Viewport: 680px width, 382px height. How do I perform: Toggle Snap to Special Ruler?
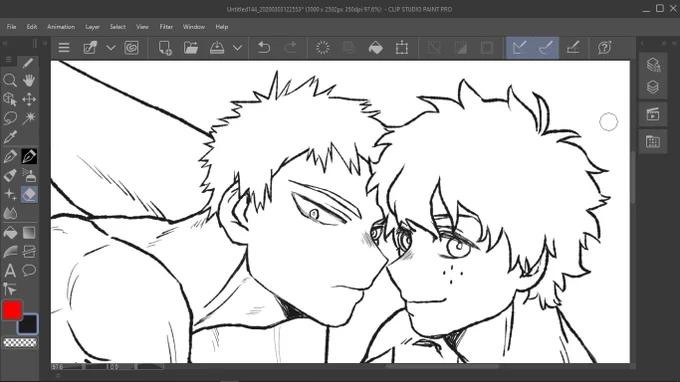pos(546,48)
